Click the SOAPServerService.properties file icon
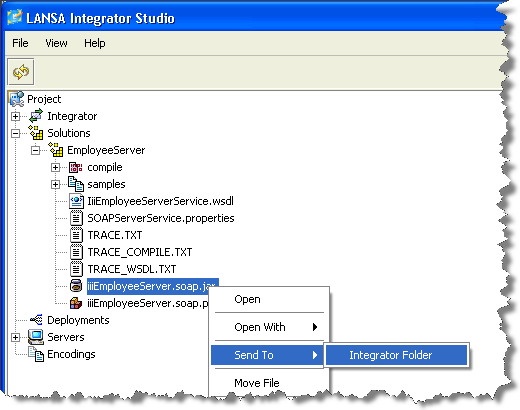520x410 pixels. coord(76,218)
